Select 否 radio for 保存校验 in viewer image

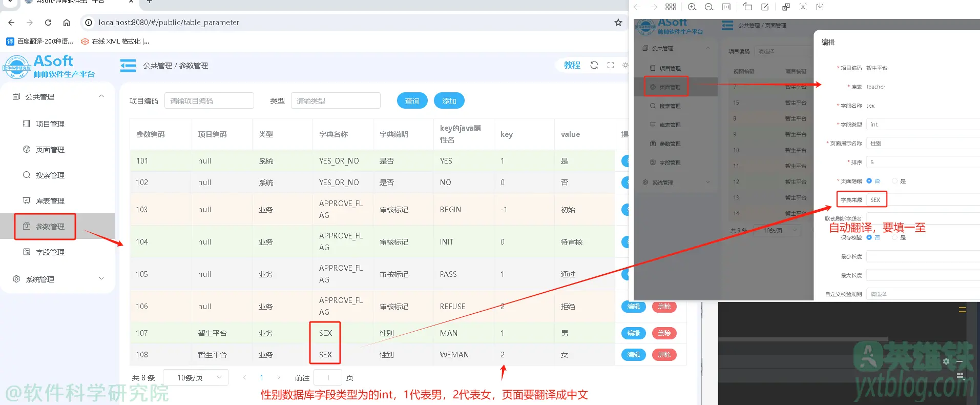[869, 237]
